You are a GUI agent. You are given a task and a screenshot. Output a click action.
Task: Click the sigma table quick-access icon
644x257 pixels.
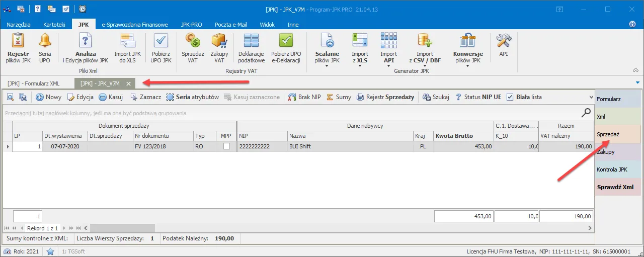[x=21, y=9]
